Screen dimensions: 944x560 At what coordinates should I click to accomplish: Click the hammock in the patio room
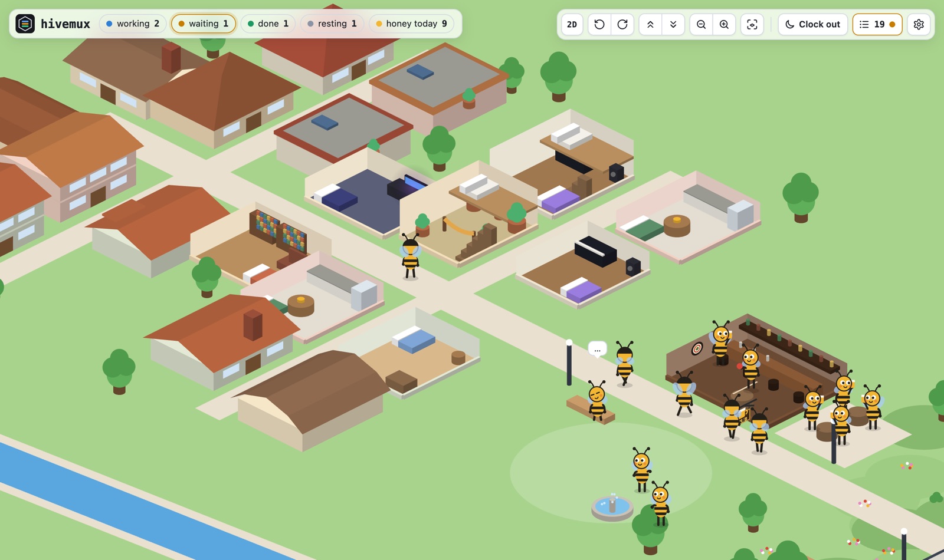(460, 228)
